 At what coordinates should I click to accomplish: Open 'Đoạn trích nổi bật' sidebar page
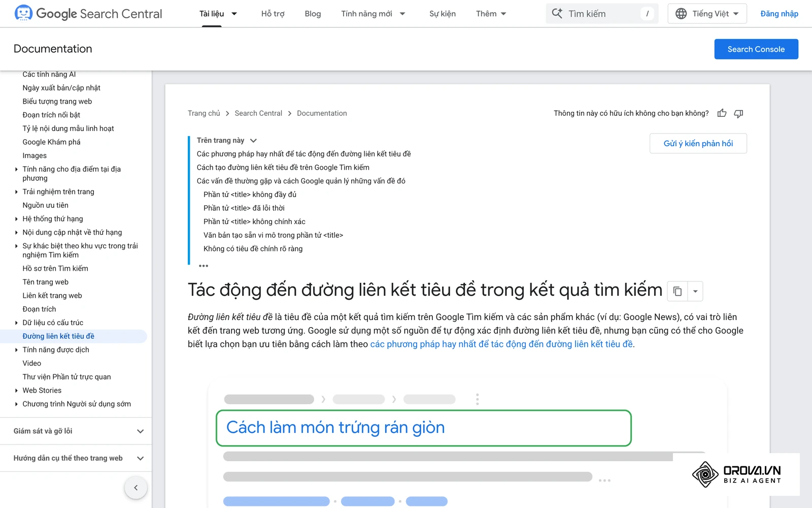51,115
